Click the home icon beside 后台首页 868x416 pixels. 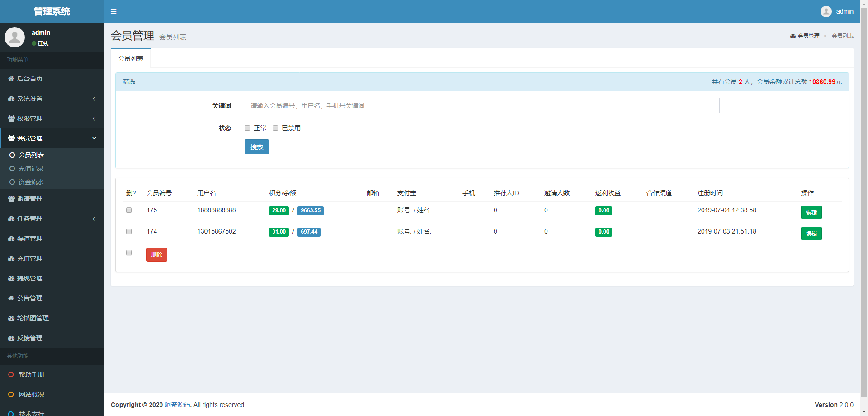point(11,79)
